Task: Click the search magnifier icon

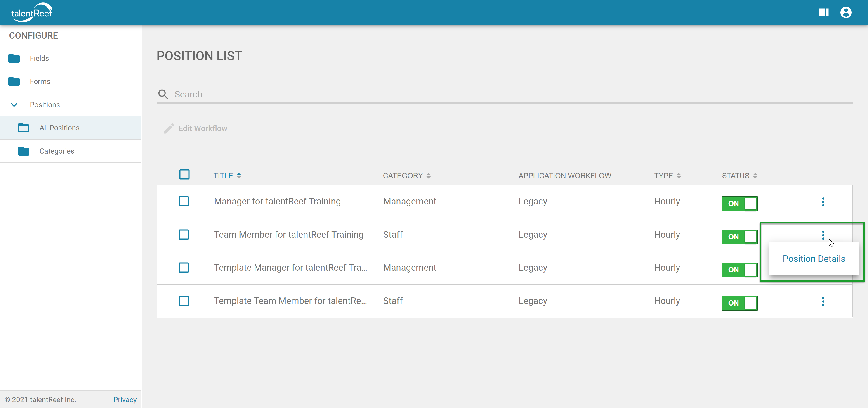Action: [x=163, y=94]
